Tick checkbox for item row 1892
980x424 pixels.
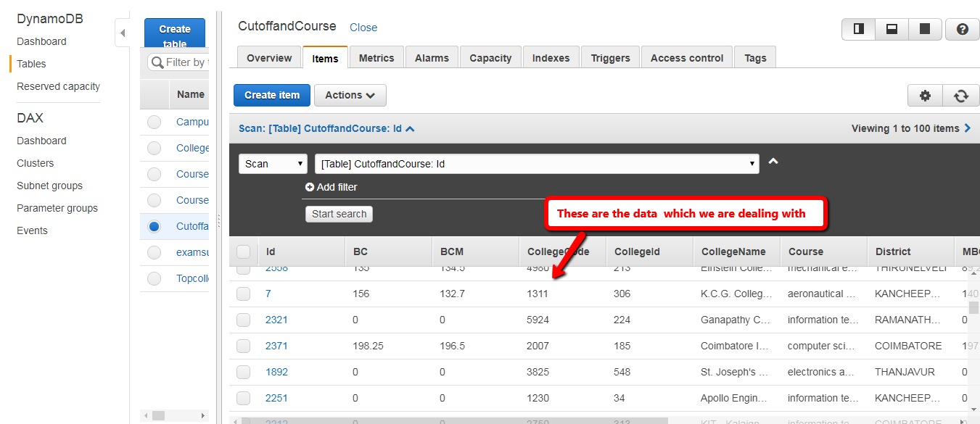pos(243,372)
